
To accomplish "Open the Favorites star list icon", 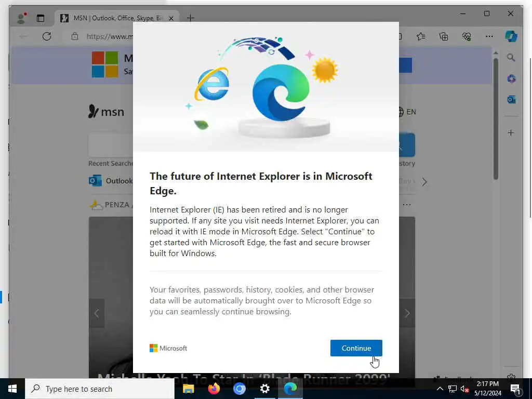I will coord(421,36).
